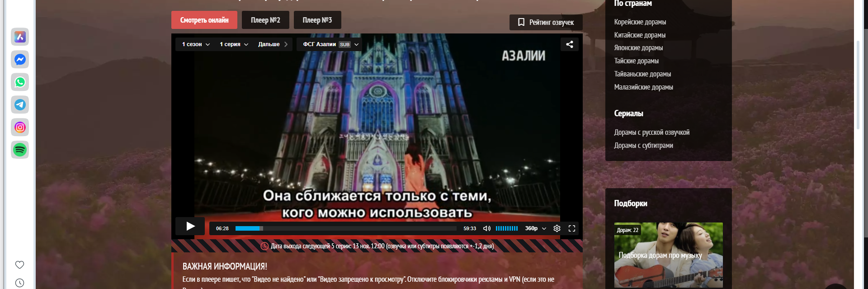
Task: Open Messenger in the sidebar
Action: tap(20, 59)
